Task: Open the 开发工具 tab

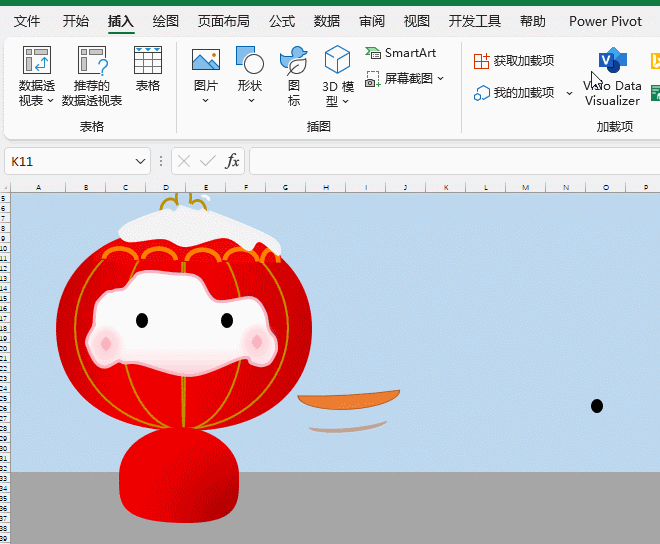Action: (474, 21)
